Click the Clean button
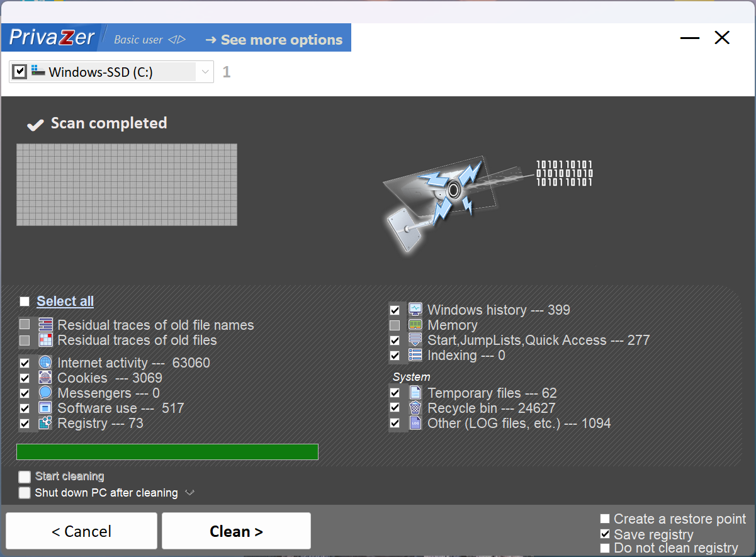The width and height of the screenshot is (756, 557). pos(236,531)
